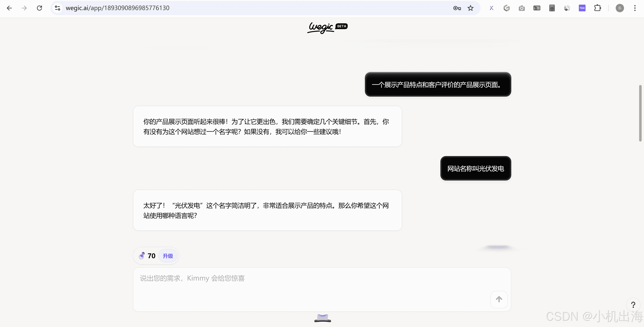Image resolution: width=644 pixels, height=327 pixels.
Task: Open the Chrome three-dot menu
Action: tap(635, 8)
